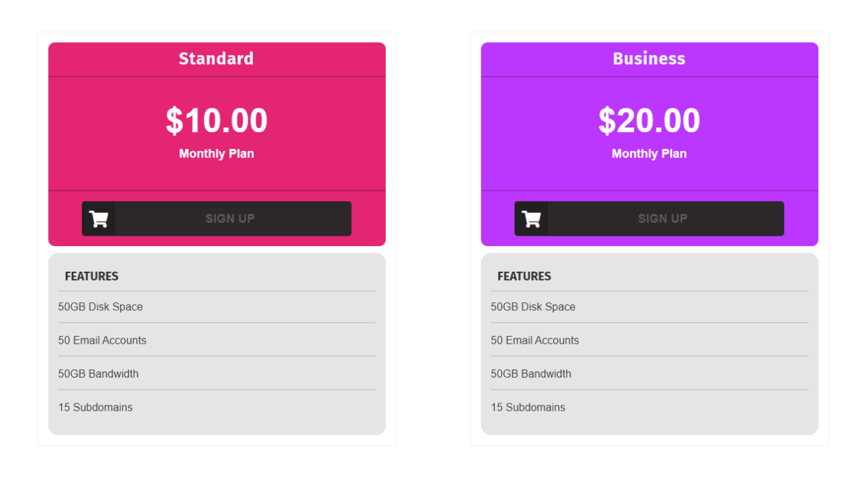Click the cart icon in Business plan
This screenshot has height=488, width=868.
(x=532, y=219)
